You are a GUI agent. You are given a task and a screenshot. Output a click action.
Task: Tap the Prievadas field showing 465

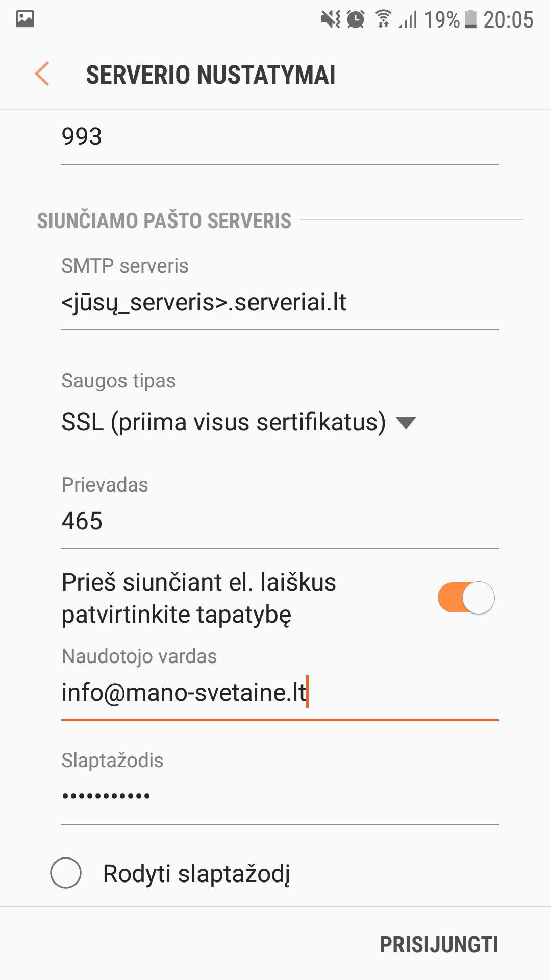point(280,522)
